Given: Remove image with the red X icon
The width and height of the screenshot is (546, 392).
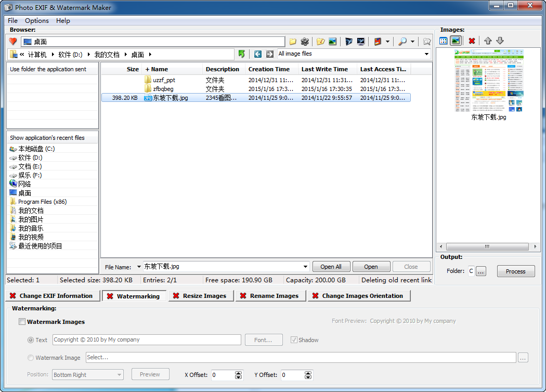Looking at the screenshot, I should click(472, 41).
